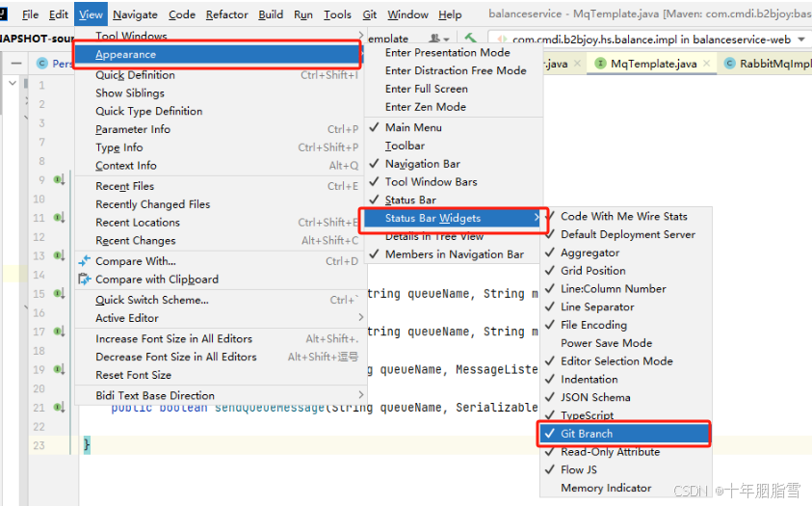Toggle Members in Navigation Bar
This screenshot has height=506, width=812.
[x=454, y=254]
